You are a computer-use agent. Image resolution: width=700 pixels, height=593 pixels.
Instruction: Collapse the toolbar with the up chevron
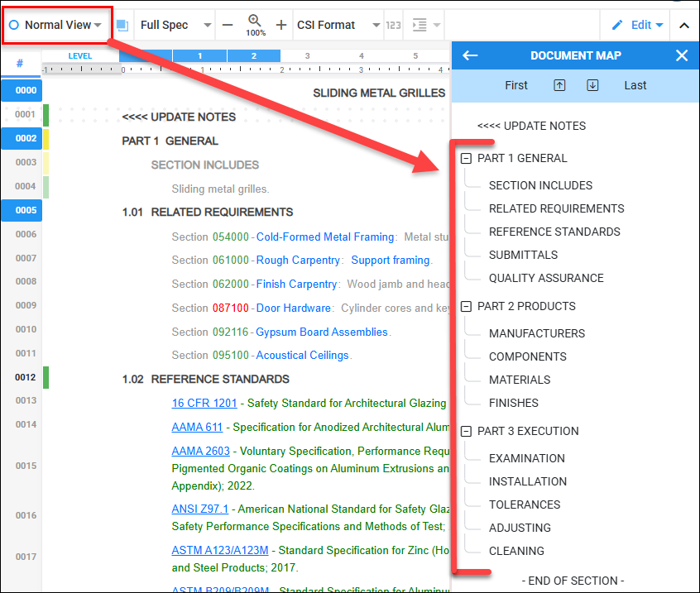pyautogui.click(x=684, y=26)
